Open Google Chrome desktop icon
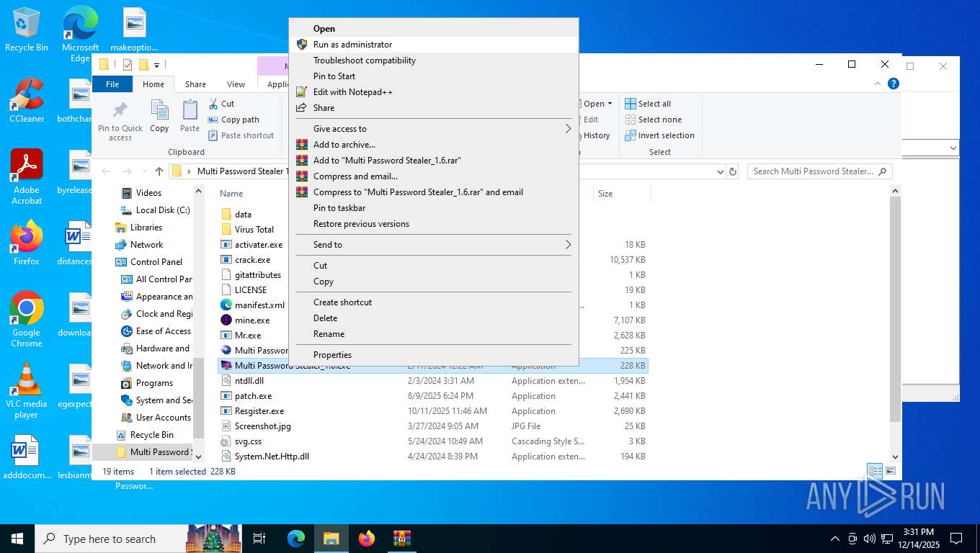 (x=27, y=319)
